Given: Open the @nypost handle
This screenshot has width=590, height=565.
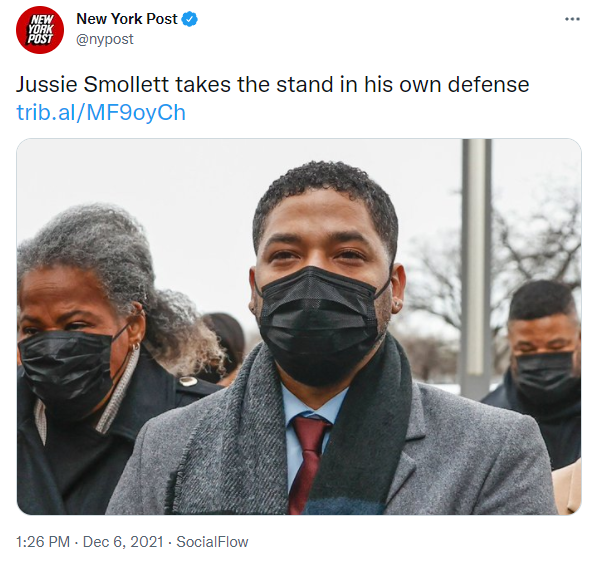Looking at the screenshot, I should (105, 39).
